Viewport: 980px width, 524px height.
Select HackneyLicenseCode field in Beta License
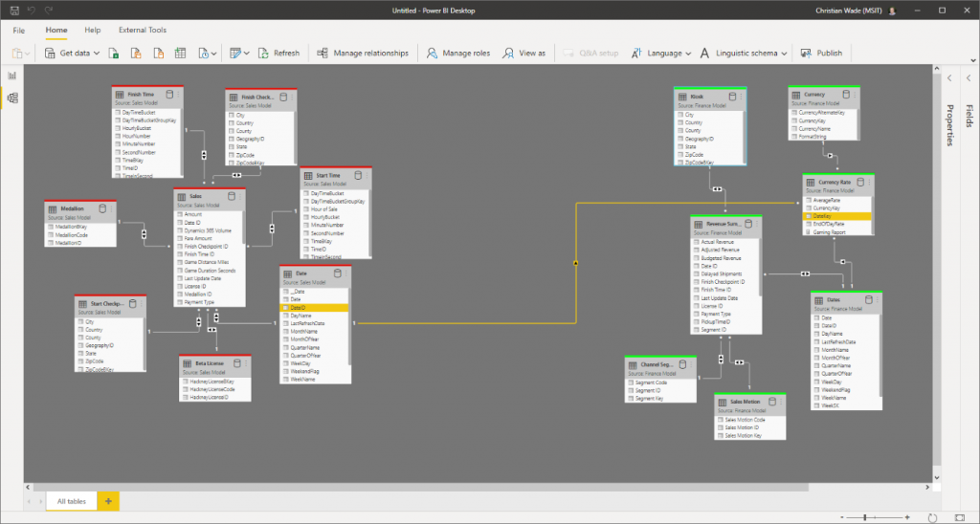point(215,389)
